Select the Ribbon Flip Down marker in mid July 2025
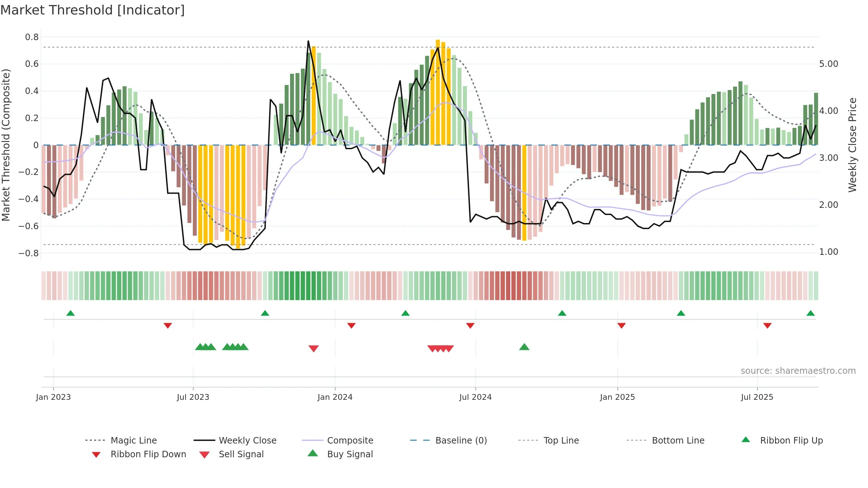The height and width of the screenshot is (488, 868). point(767,326)
